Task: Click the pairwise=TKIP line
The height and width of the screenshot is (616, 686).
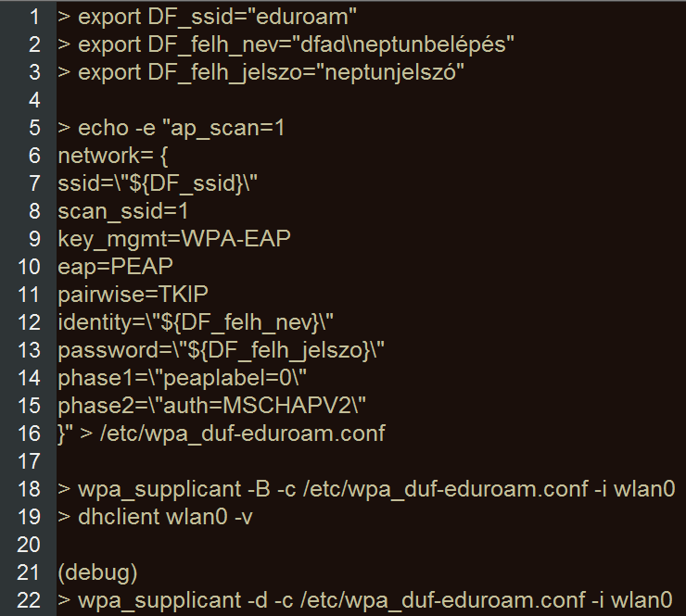Action: click(133, 295)
